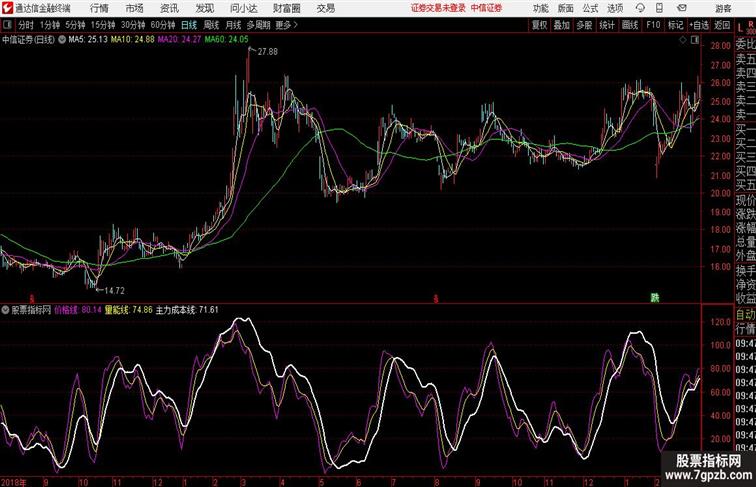
Task: Switch to 1分钟 period tab
Action: point(50,25)
